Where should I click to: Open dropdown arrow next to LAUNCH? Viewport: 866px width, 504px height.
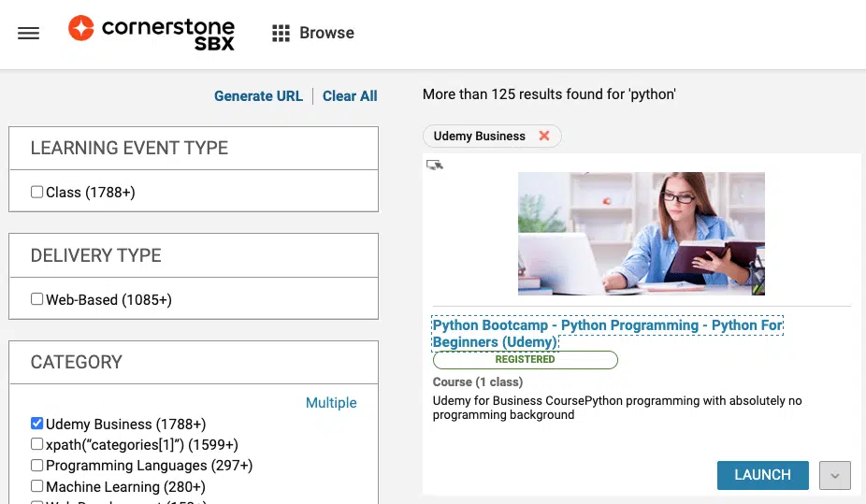(834, 475)
